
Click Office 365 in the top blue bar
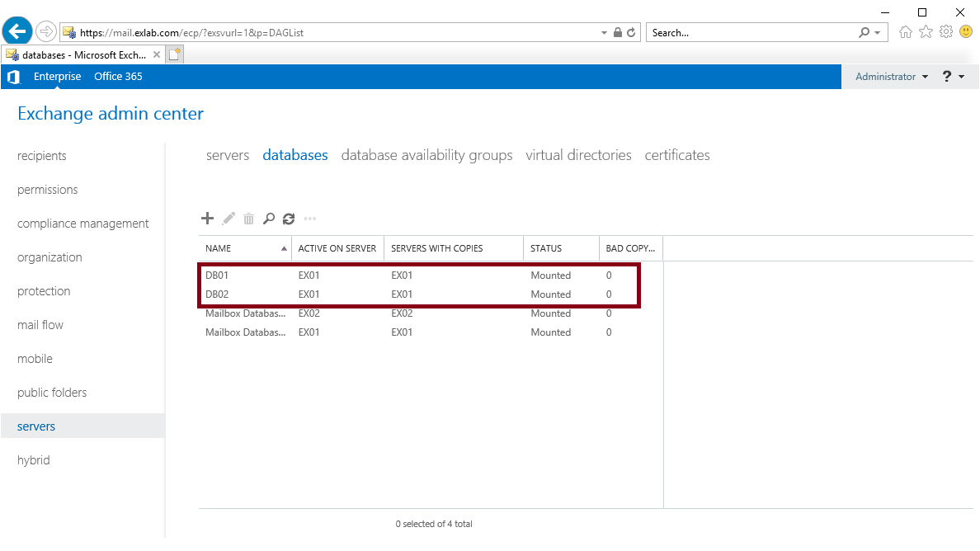[x=118, y=76]
